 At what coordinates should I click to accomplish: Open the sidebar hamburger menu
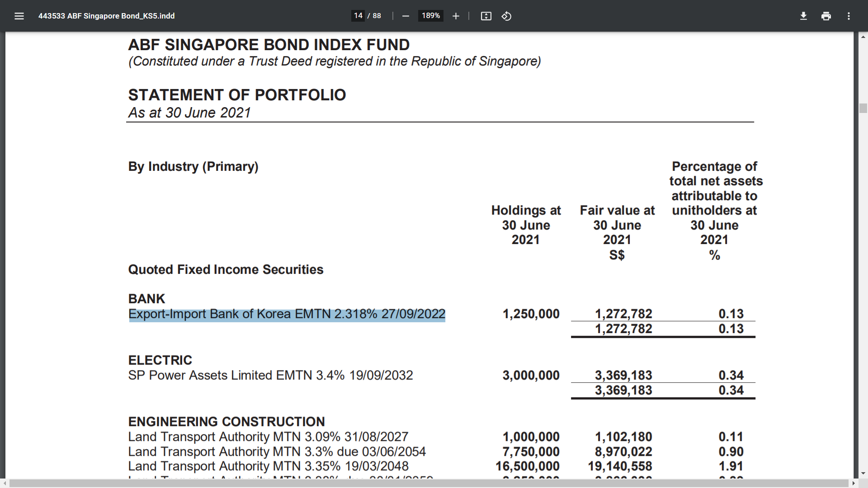pos(19,16)
